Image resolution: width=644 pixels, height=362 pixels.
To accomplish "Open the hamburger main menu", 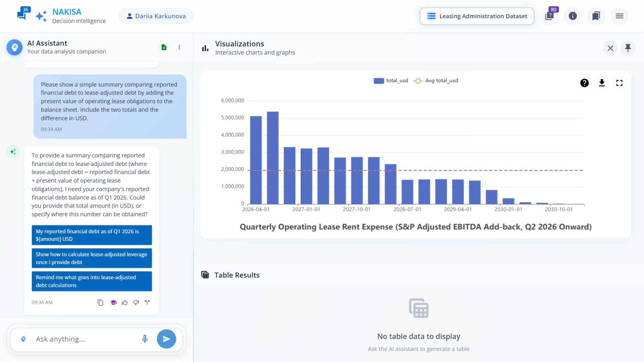I will 619,16.
